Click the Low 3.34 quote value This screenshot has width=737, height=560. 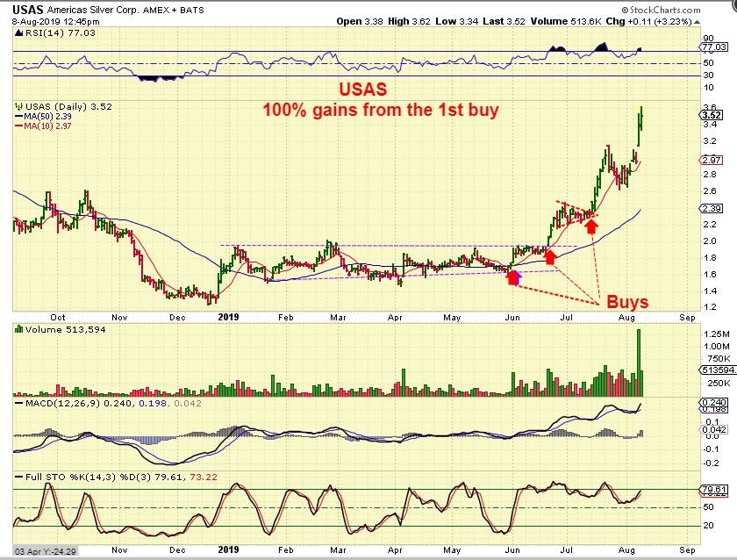pos(457,21)
